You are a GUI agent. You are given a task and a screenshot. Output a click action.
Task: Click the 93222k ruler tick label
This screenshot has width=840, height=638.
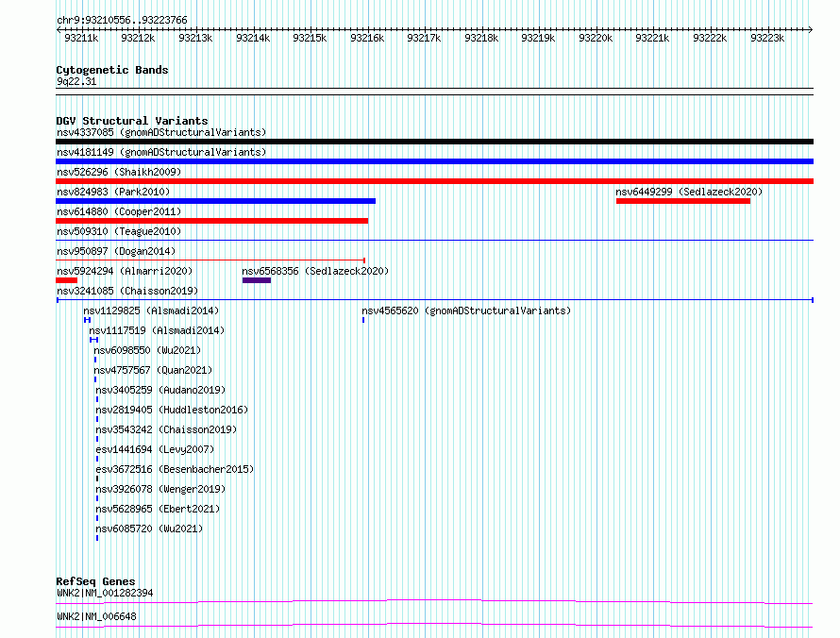click(710, 38)
